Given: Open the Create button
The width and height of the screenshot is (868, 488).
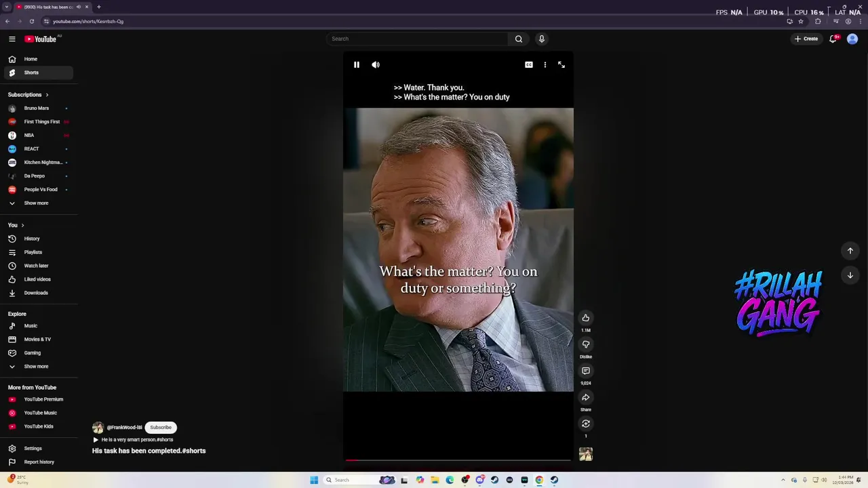Looking at the screenshot, I should coord(807,39).
